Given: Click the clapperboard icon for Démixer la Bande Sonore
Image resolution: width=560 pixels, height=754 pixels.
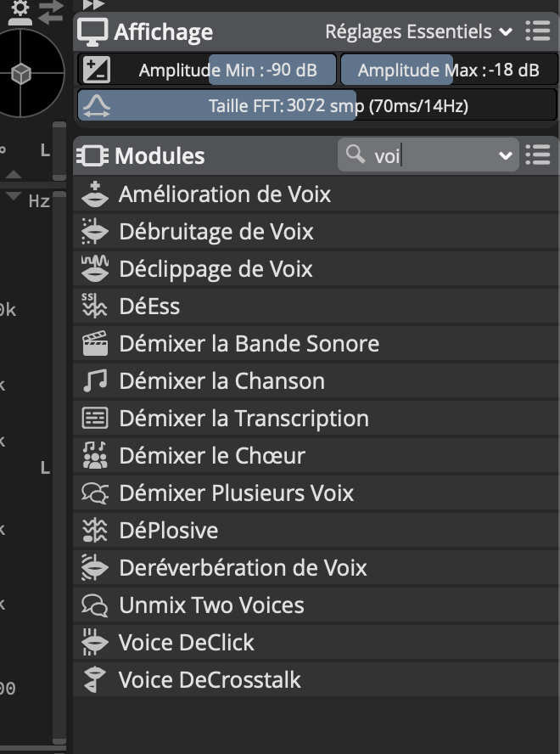Looking at the screenshot, I should tap(95, 343).
